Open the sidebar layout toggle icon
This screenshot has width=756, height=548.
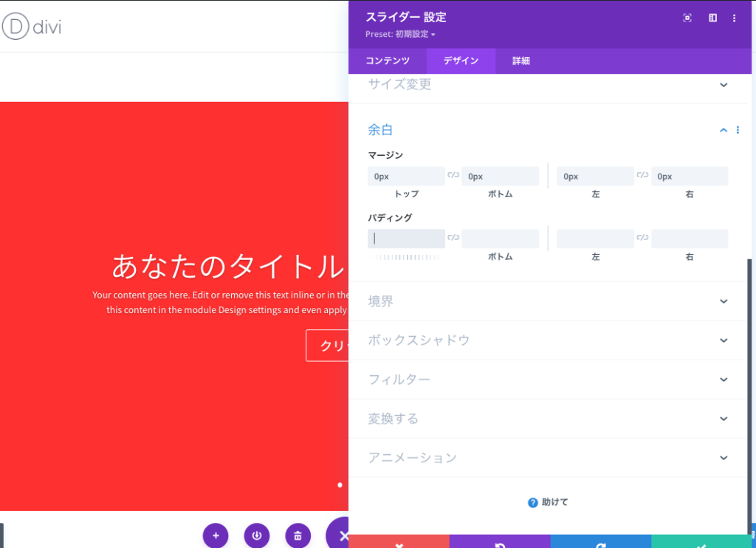point(712,18)
